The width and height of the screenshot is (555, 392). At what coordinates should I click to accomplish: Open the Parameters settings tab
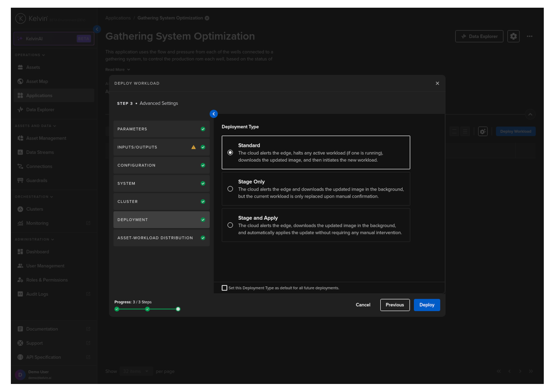161,129
